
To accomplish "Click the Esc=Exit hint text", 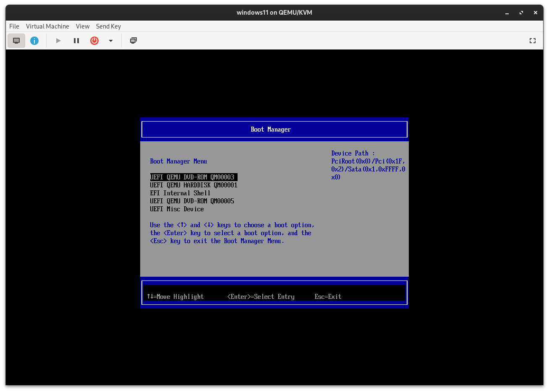I will (x=328, y=297).
